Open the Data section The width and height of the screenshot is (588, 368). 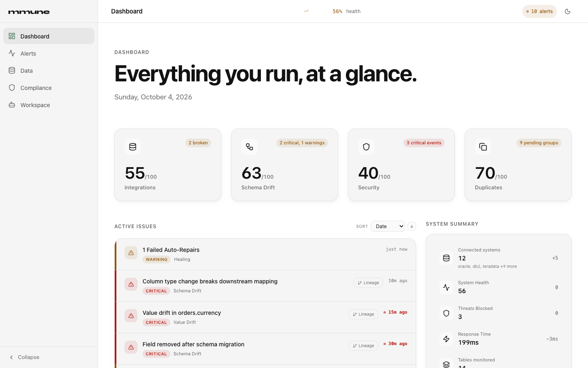[49, 70]
